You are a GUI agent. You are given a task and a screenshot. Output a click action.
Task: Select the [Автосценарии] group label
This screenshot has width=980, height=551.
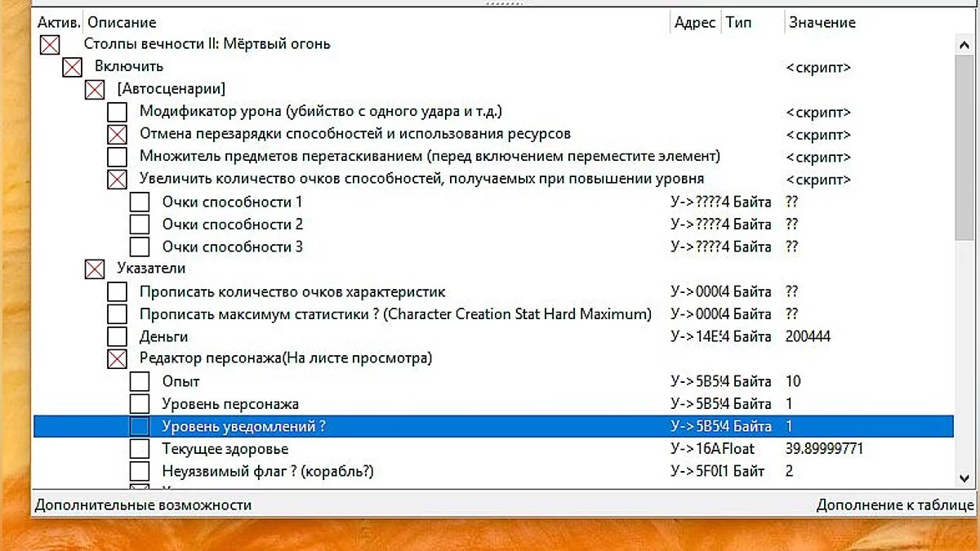[x=171, y=89]
